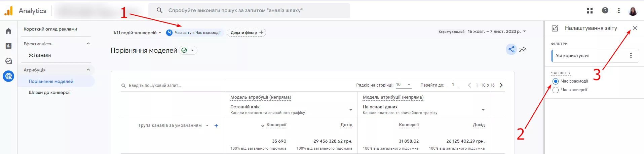Click the Додати фільтр button

(247, 33)
